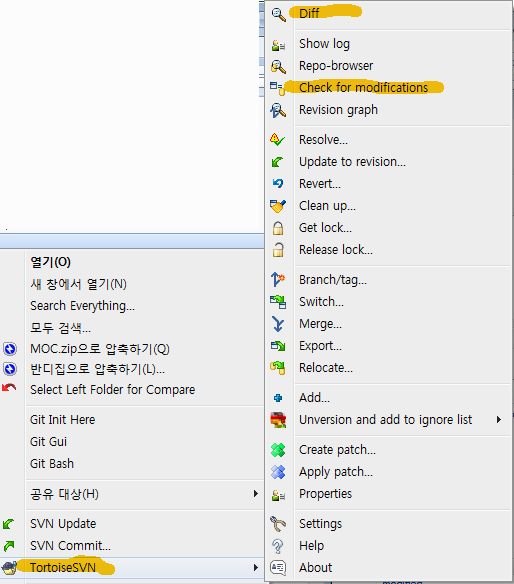Click the Merge arrows icon

click(x=278, y=324)
